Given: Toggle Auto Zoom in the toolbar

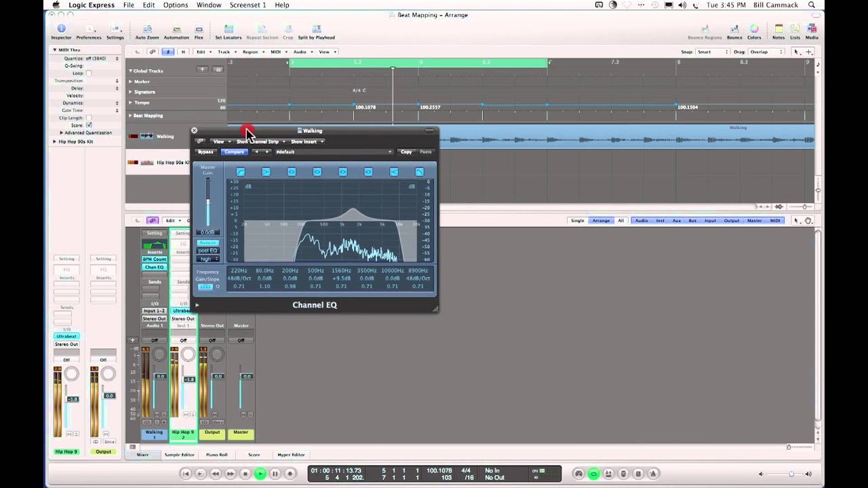Looking at the screenshot, I should click(147, 31).
